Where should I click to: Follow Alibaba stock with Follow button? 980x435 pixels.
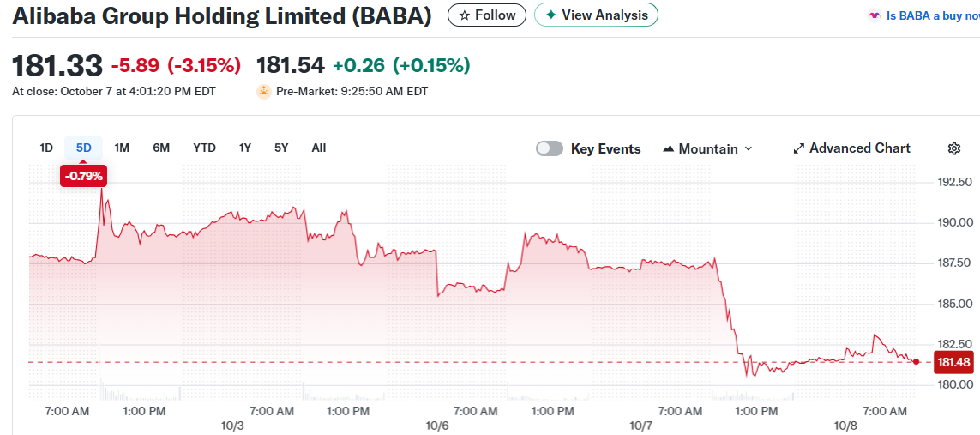point(487,15)
